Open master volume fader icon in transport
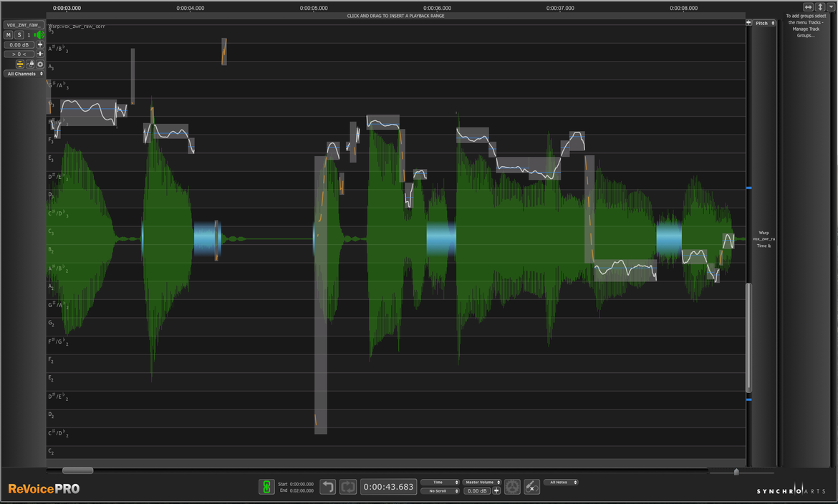The height and width of the screenshot is (504, 838). (496, 490)
